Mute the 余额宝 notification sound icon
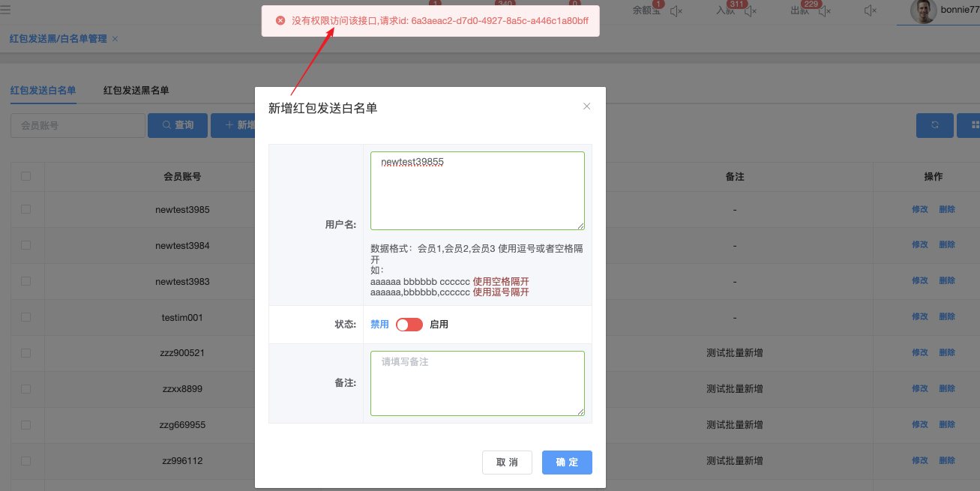Viewport: 980px width, 491px height. [x=676, y=10]
